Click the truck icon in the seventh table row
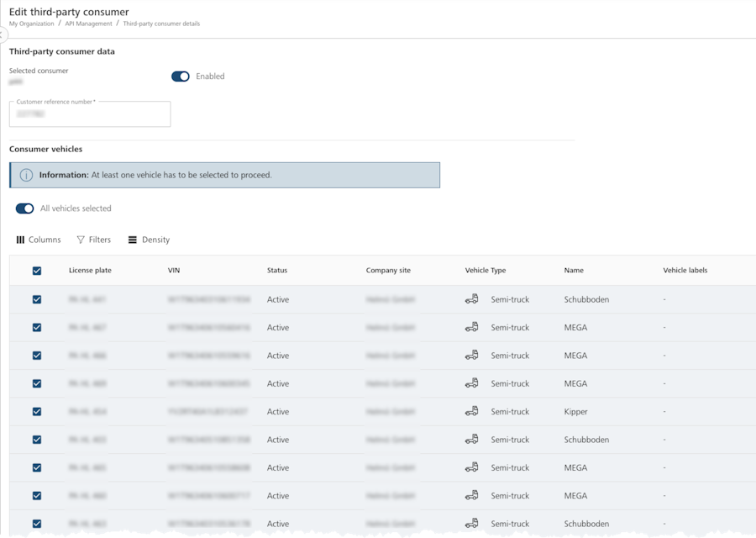Image resolution: width=756 pixels, height=538 pixels. coord(471,467)
